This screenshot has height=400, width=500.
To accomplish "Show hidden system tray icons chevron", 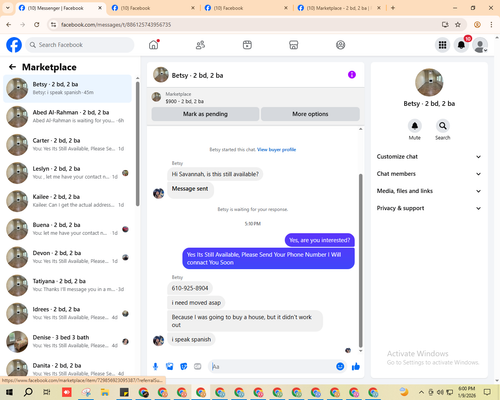I will (421, 392).
